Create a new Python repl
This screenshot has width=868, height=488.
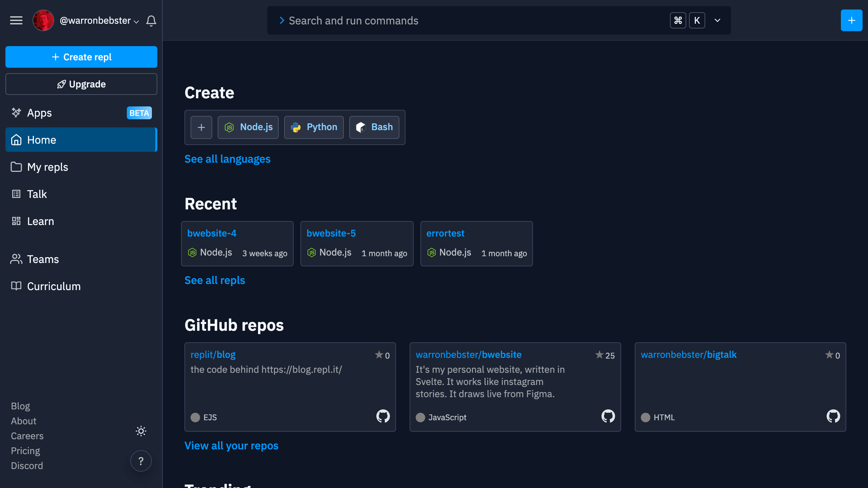point(314,127)
